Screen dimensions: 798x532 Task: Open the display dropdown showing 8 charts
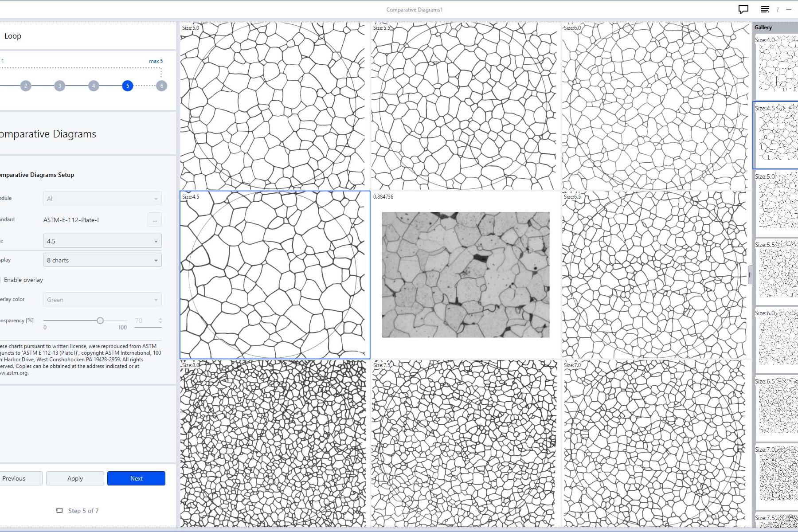(x=102, y=260)
